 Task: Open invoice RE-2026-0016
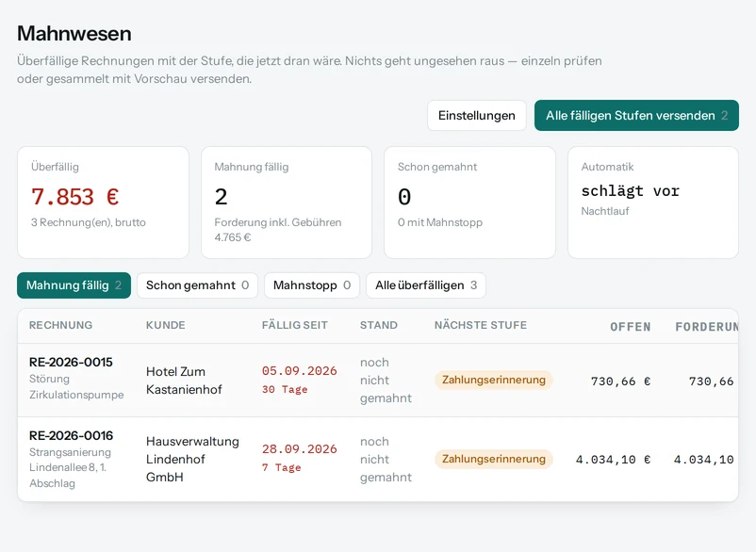point(71,435)
